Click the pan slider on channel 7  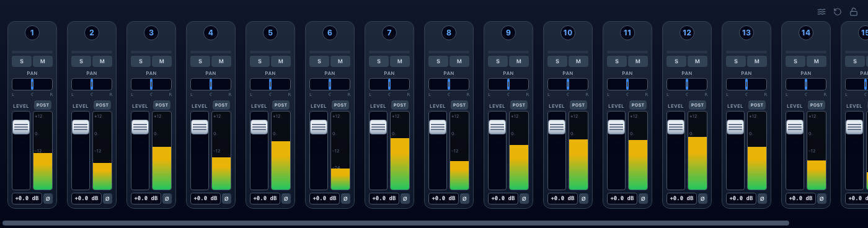click(389, 84)
